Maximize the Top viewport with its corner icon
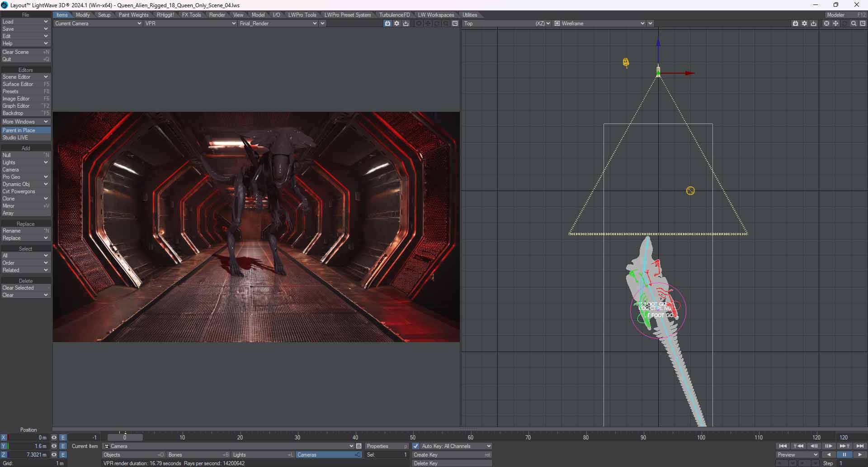Screen dimensions: 868x467 point(863,24)
